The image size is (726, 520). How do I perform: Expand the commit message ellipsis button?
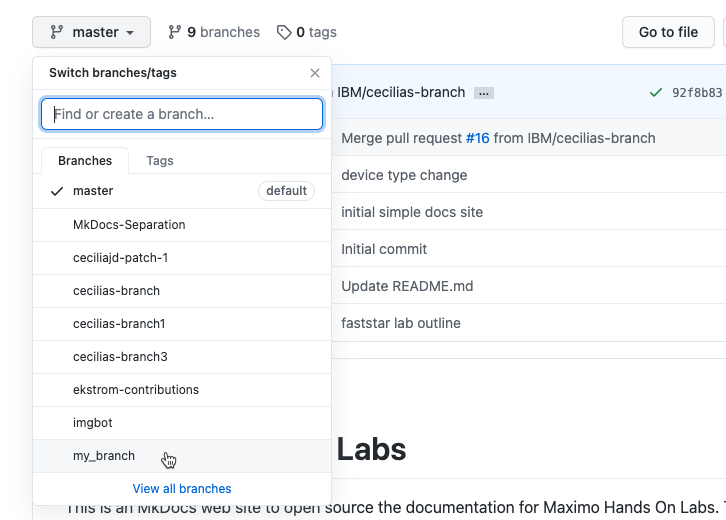point(484,93)
